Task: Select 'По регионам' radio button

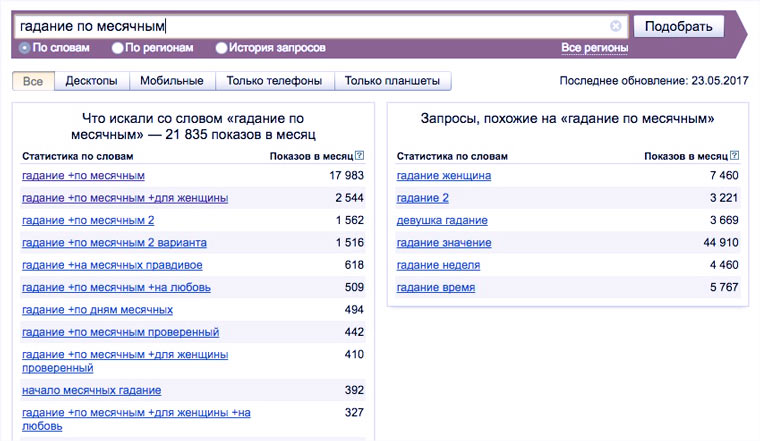Action: (117, 48)
